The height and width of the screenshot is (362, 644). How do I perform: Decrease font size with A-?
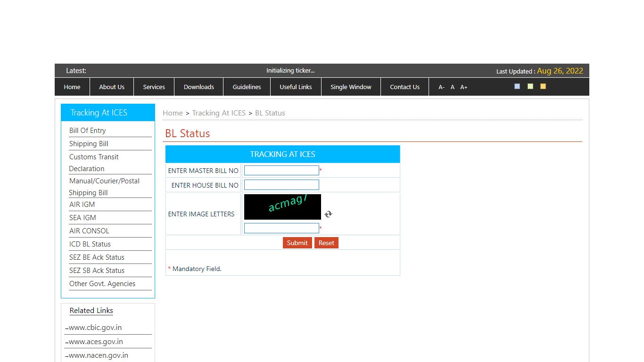coord(442,87)
